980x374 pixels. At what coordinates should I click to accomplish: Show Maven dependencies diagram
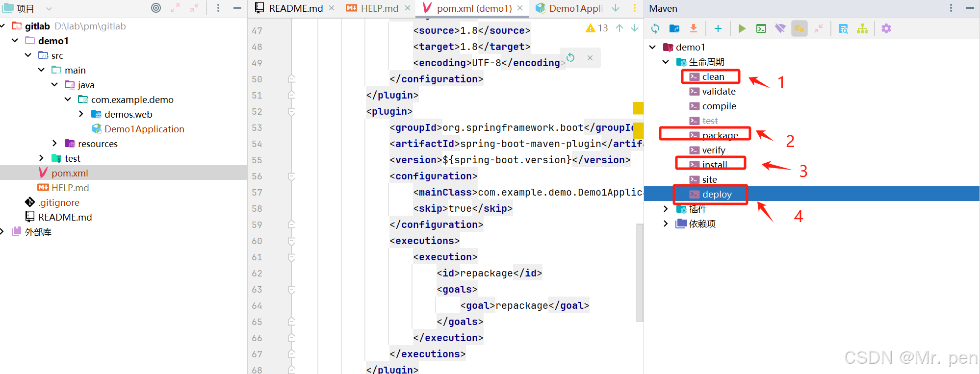click(862, 28)
